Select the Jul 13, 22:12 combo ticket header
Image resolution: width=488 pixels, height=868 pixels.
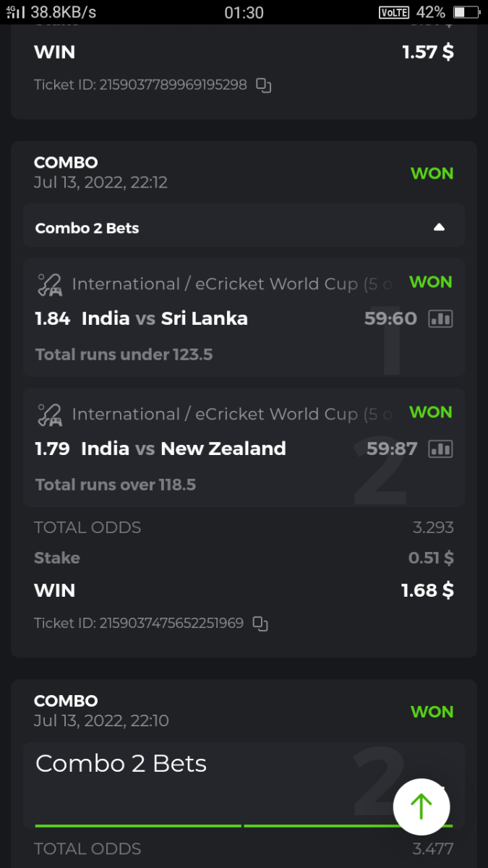100,173
